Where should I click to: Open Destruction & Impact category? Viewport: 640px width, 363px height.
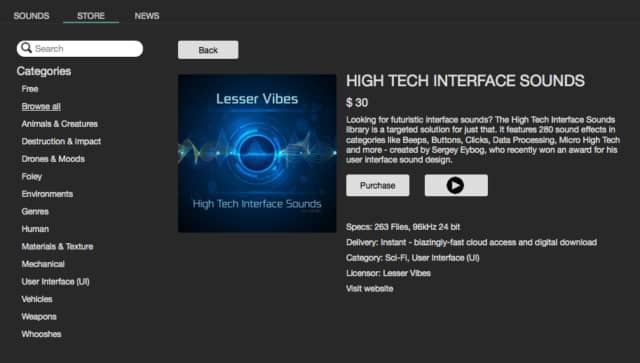[x=61, y=141]
